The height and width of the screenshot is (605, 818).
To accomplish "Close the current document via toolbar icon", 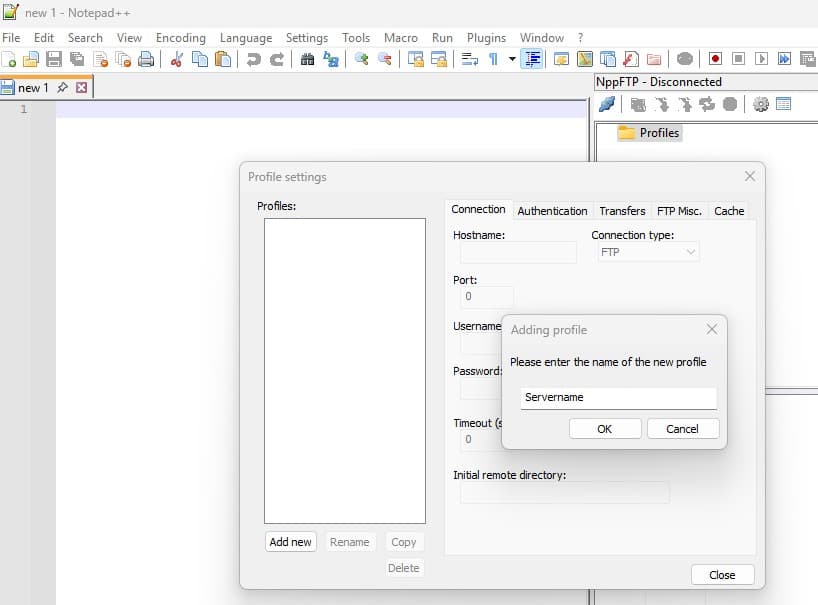I will coord(101,59).
